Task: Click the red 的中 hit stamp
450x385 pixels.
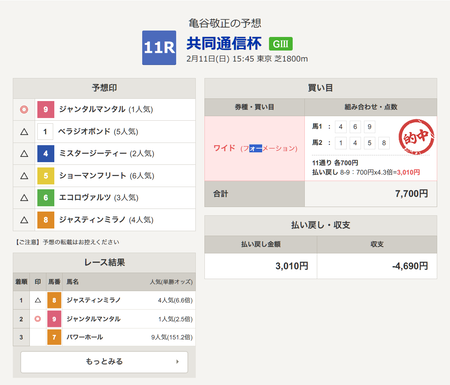Action: (416, 137)
